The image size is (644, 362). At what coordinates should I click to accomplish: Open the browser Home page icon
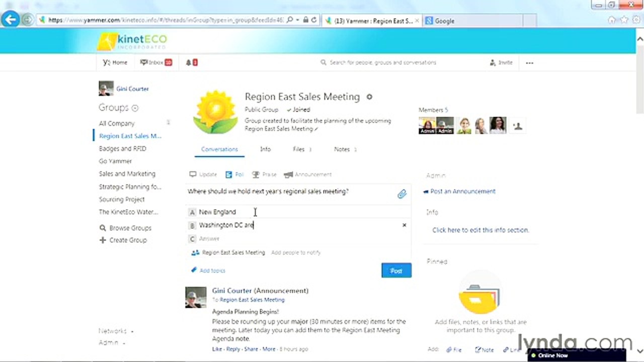tap(612, 20)
